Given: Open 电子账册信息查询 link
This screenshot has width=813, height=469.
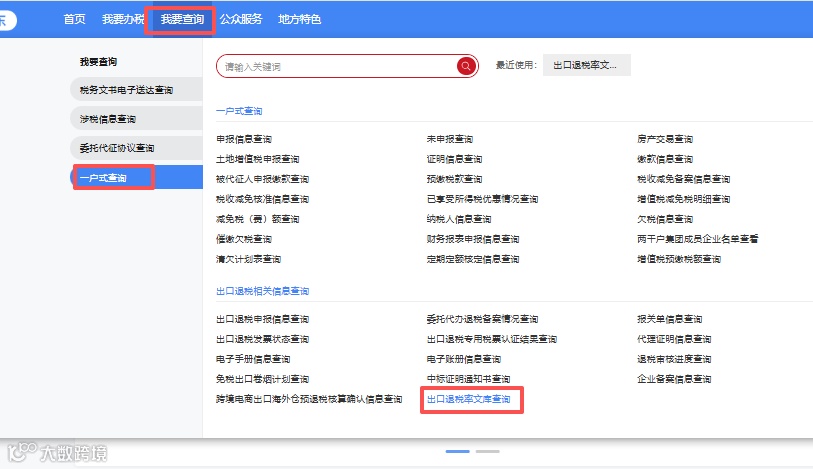Looking at the screenshot, I should [464, 359].
